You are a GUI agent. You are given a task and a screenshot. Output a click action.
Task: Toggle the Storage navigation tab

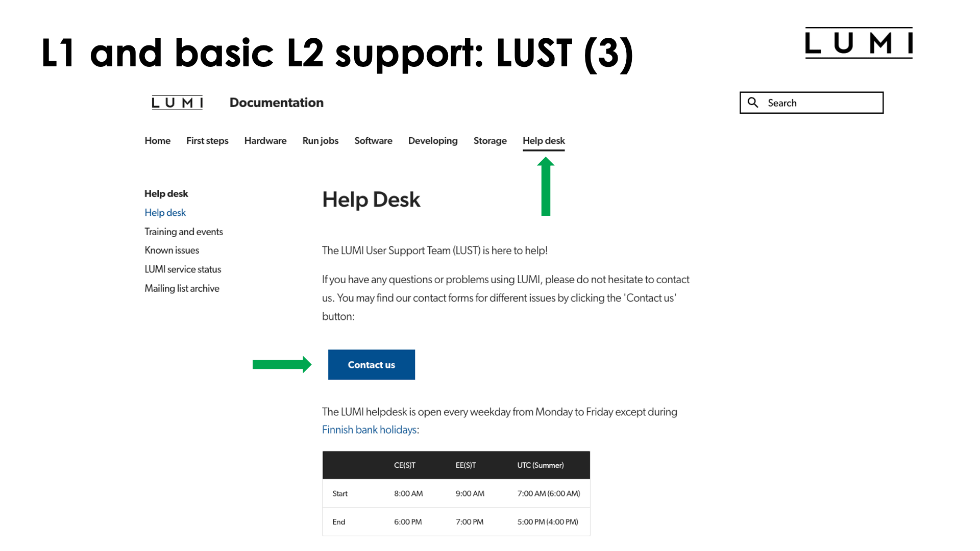point(489,141)
